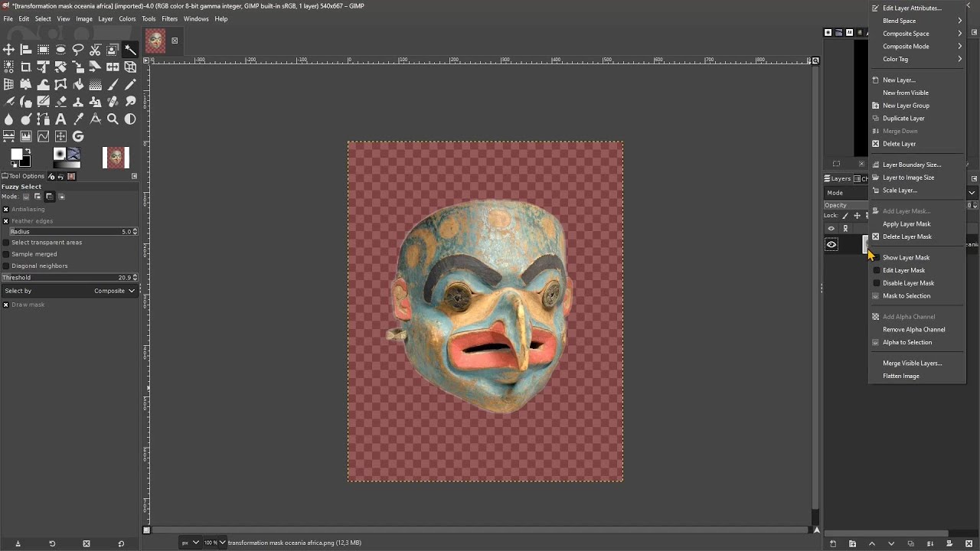Open the Filters menu

pos(169,18)
